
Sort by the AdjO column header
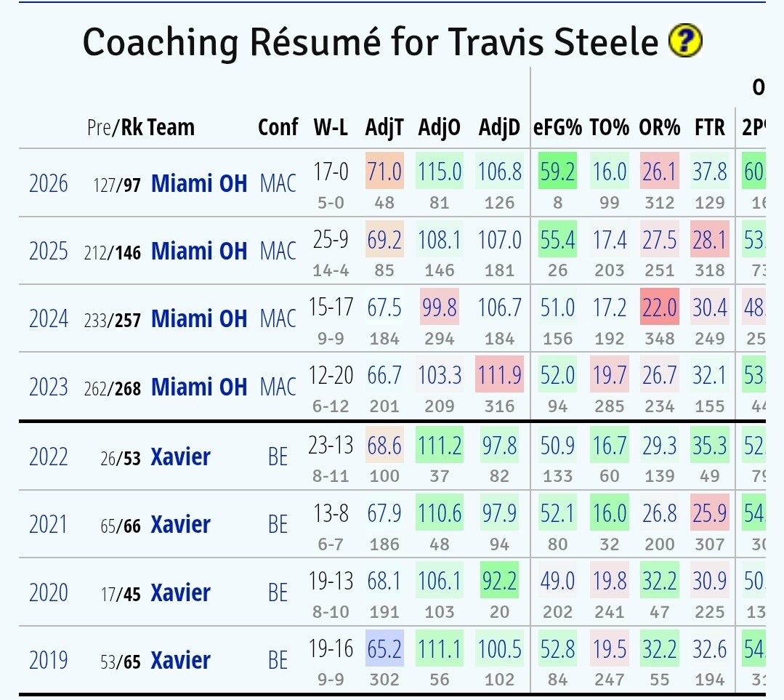click(x=439, y=127)
